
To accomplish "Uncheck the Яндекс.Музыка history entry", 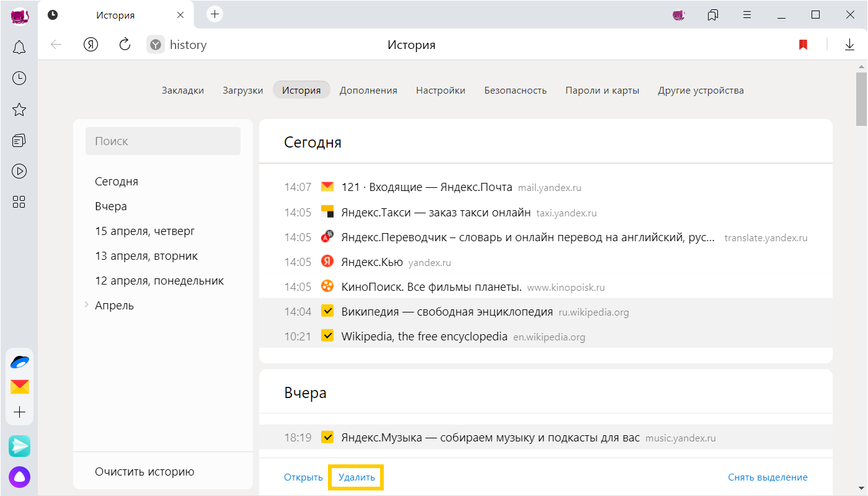I will pos(327,437).
